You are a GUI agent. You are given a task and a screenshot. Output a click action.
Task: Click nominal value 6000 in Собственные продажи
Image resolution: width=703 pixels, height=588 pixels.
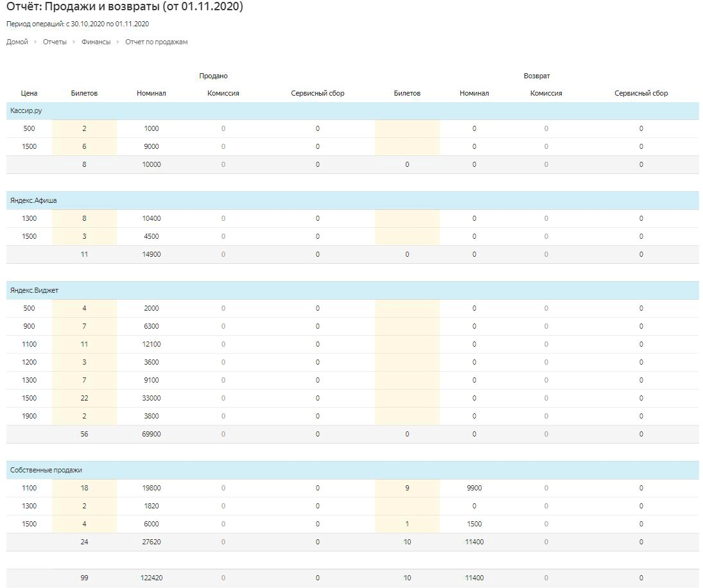(152, 524)
